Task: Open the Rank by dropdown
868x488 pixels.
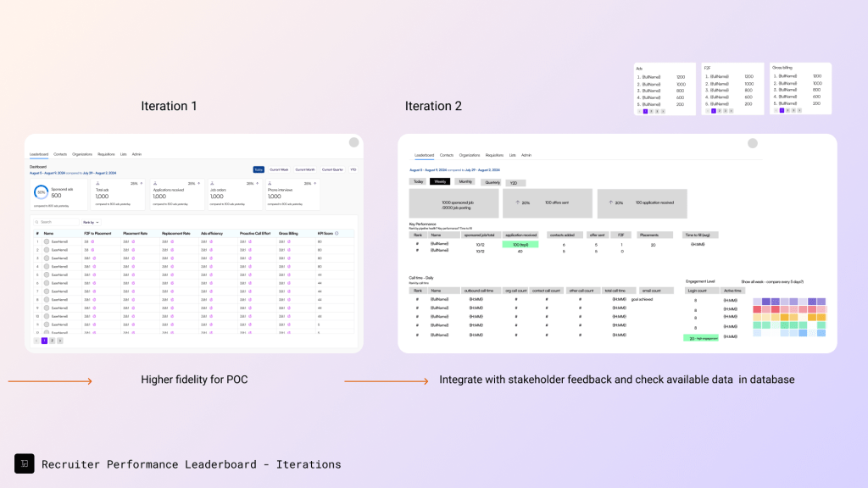Action: click(90, 222)
